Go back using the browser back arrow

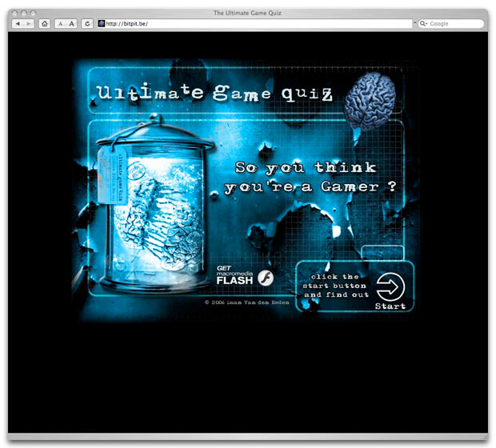(18, 24)
